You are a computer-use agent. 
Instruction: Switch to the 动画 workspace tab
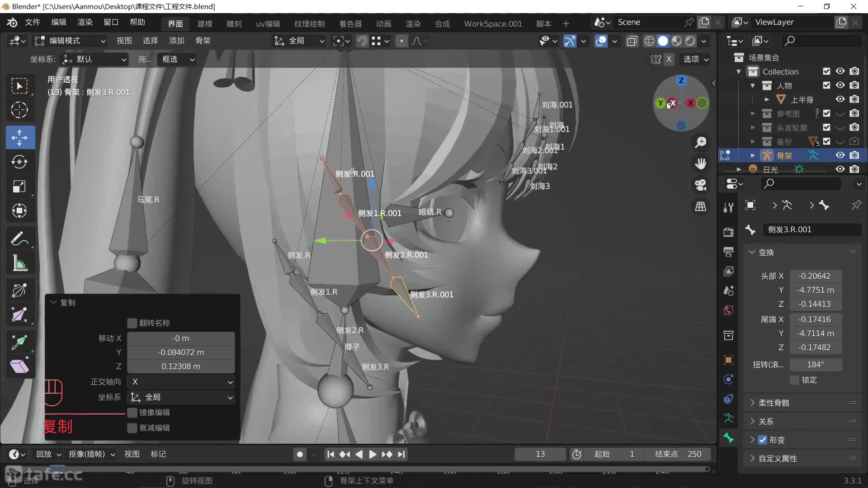[383, 23]
